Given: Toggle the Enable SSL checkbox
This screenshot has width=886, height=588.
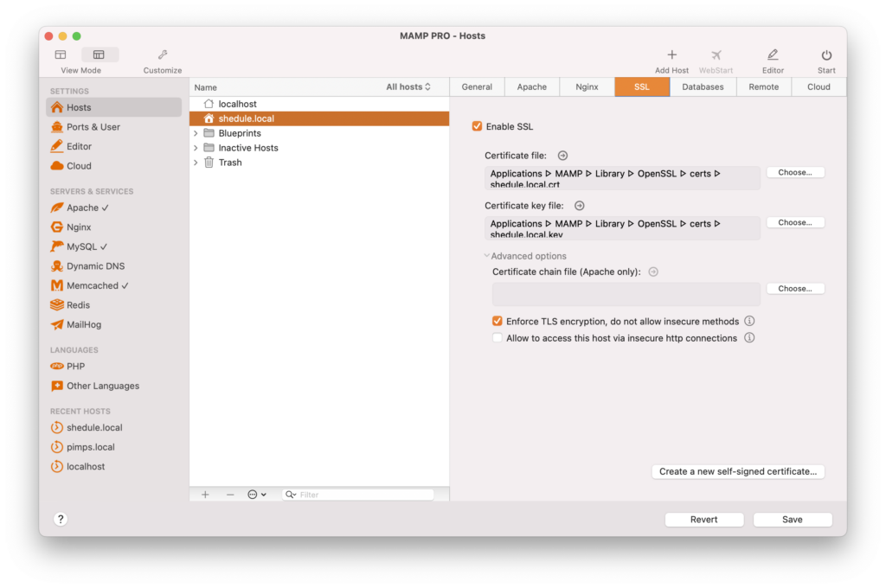Looking at the screenshot, I should [477, 126].
